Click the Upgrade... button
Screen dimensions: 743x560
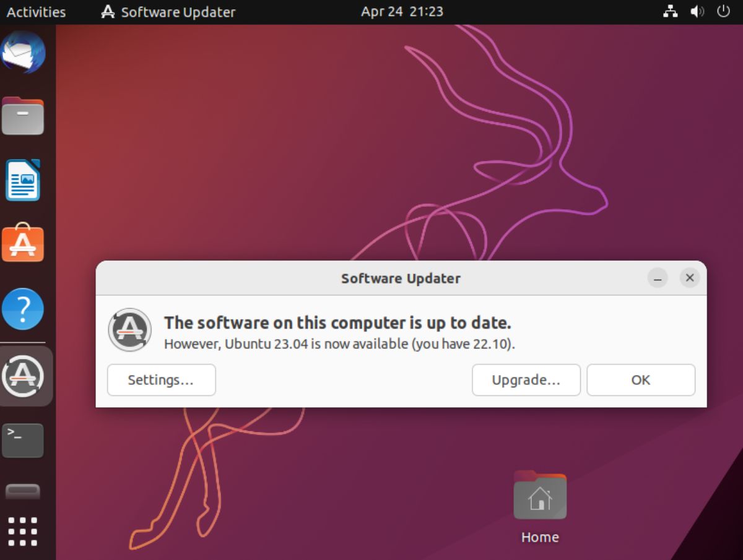click(x=526, y=380)
